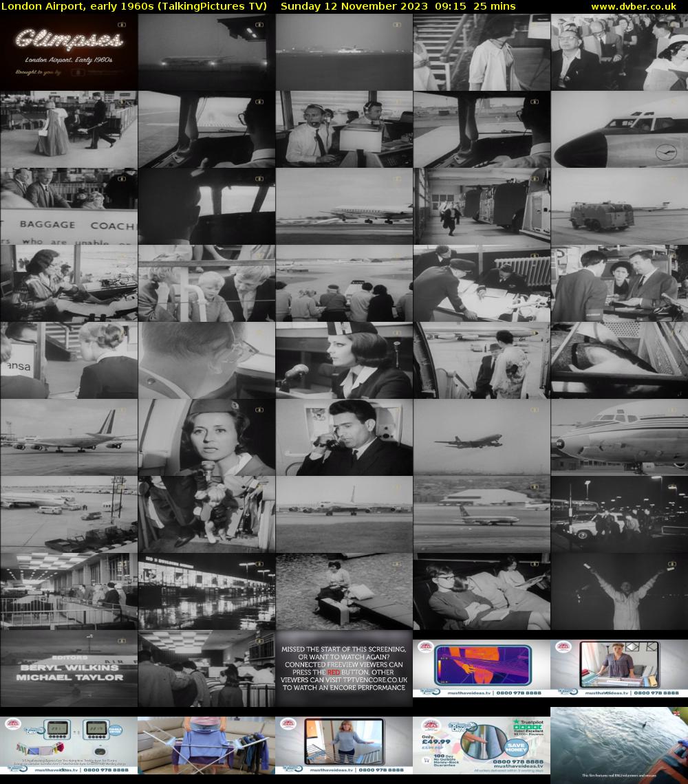Select the airliner flying in the sky frame
This screenshot has height=784, width=688.
pyautogui.click(x=482, y=437)
